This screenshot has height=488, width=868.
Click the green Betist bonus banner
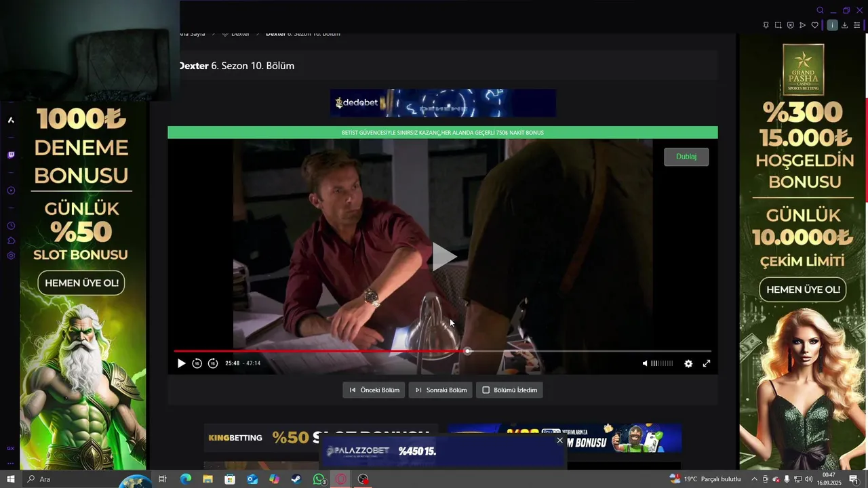(443, 133)
